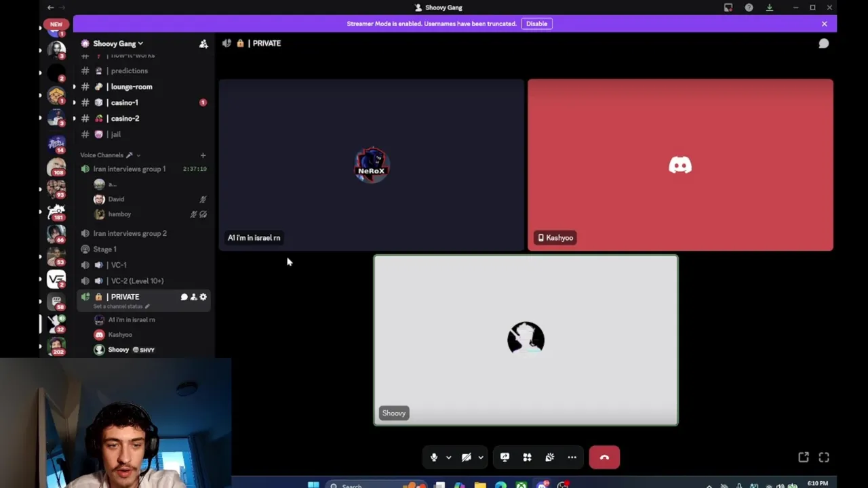Go back using the title bar arrow
The image size is (868, 488).
pos(50,7)
